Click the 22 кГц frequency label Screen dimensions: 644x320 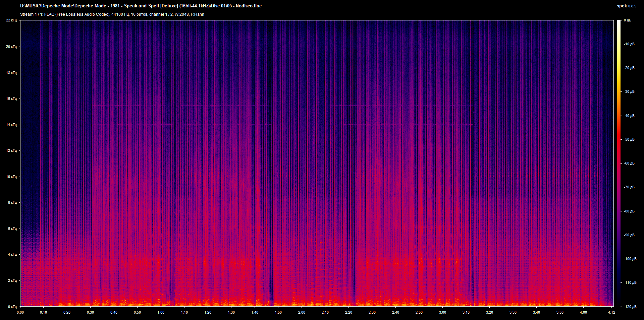(11, 20)
